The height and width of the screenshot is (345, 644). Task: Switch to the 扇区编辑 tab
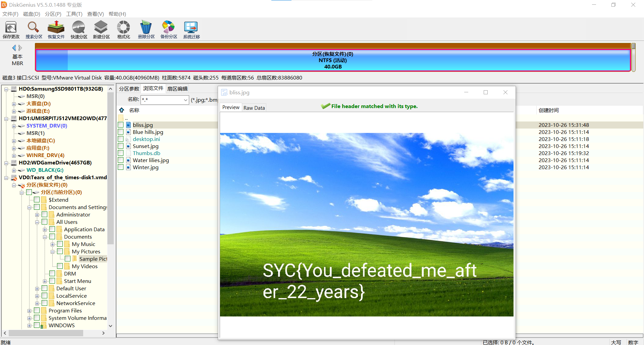pos(177,89)
